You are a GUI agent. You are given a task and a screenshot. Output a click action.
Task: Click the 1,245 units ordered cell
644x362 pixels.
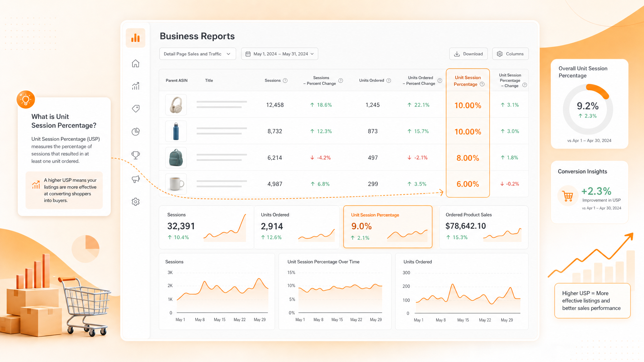pyautogui.click(x=373, y=105)
